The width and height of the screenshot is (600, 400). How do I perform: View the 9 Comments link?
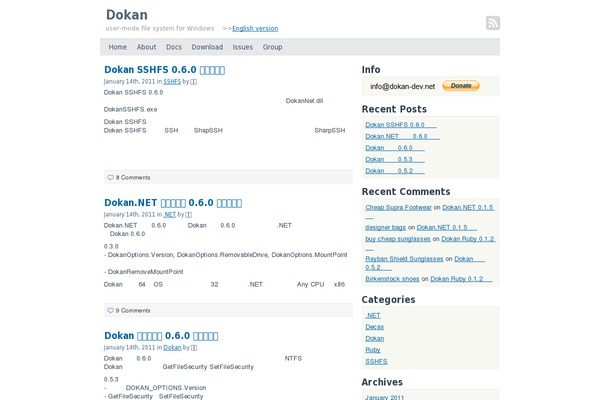[x=133, y=310]
